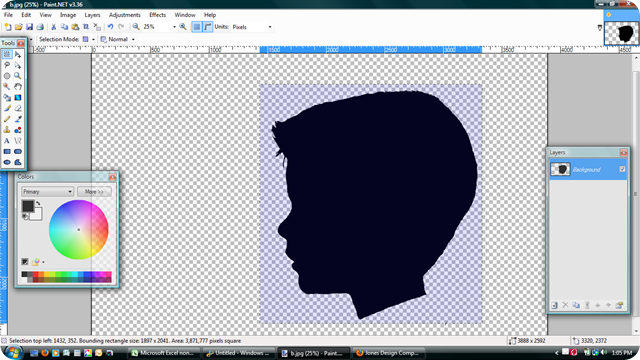Open the palette management dropdown arrow
This screenshot has width=640, height=360.
click(x=43, y=262)
